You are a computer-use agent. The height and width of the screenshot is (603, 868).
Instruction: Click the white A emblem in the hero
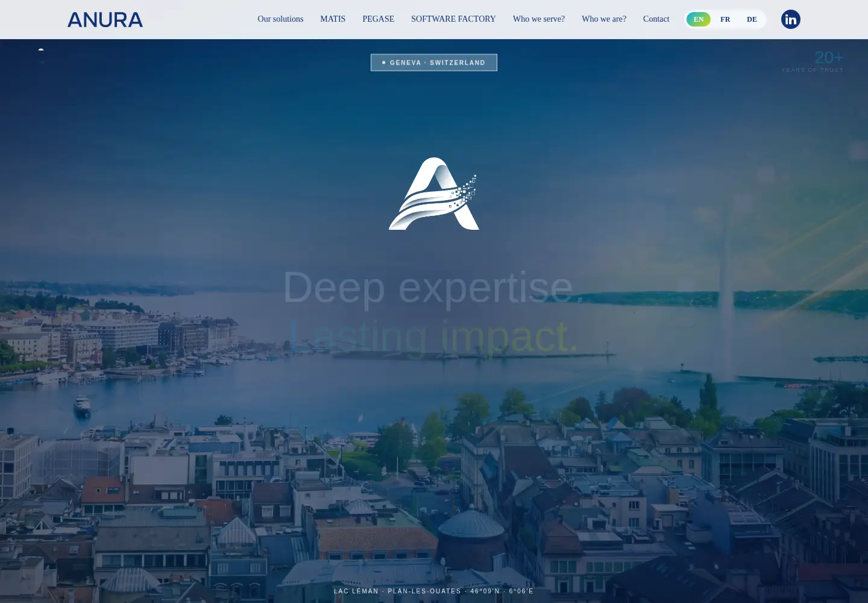[x=434, y=194]
